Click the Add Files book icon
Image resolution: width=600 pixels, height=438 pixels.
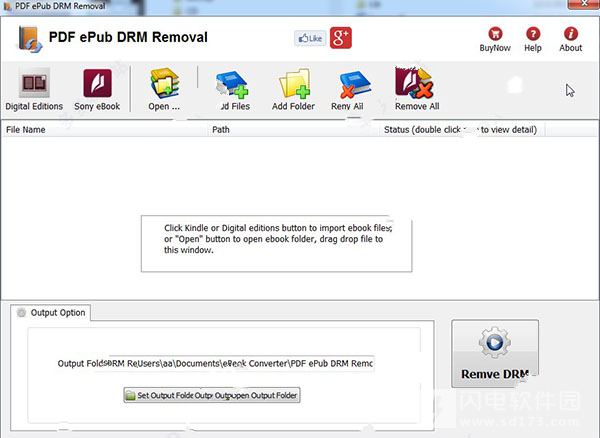(232, 84)
